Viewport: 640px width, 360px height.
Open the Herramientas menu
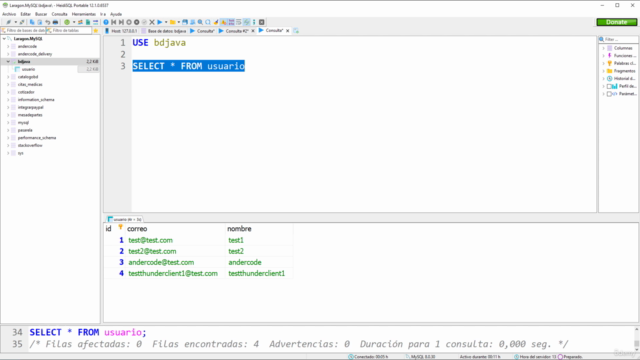[84, 14]
